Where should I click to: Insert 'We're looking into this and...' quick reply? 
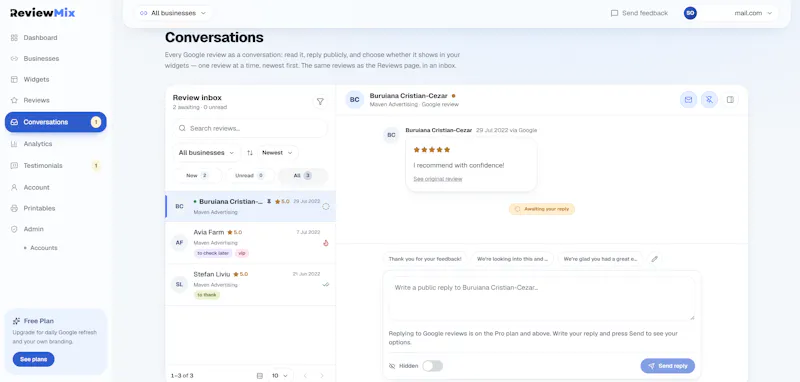click(x=512, y=259)
